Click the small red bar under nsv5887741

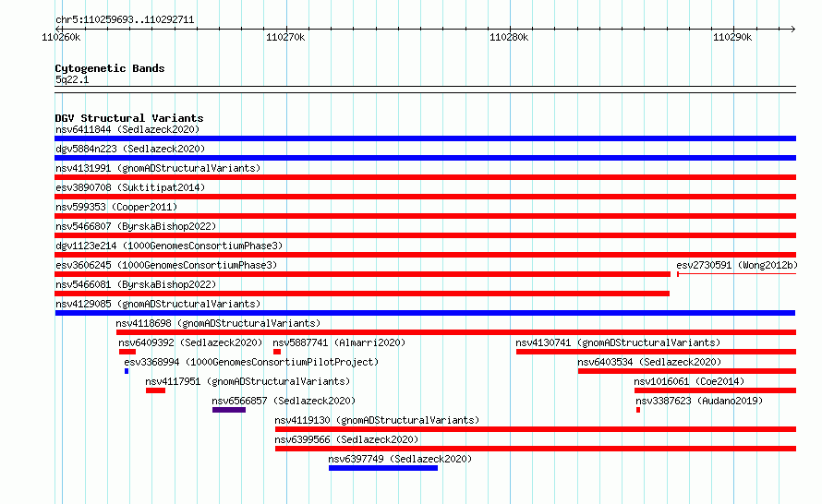tap(277, 352)
